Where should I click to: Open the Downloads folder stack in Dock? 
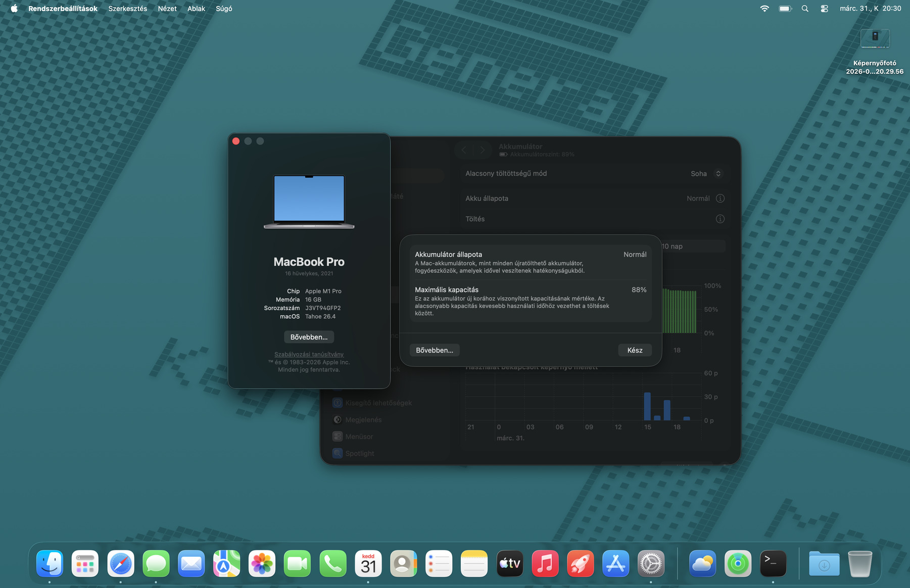[824, 563]
